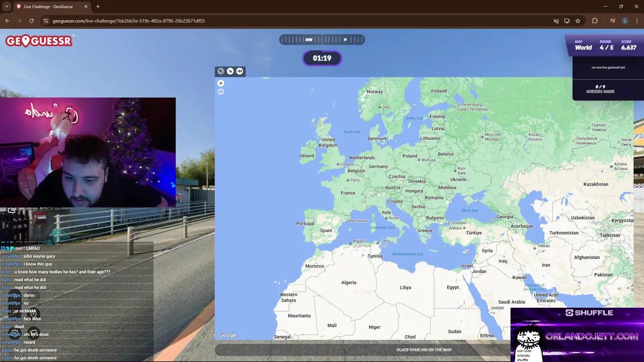The image size is (644, 362).
Task: Click the Place Your Pin On The Map button
Action: coord(424,349)
